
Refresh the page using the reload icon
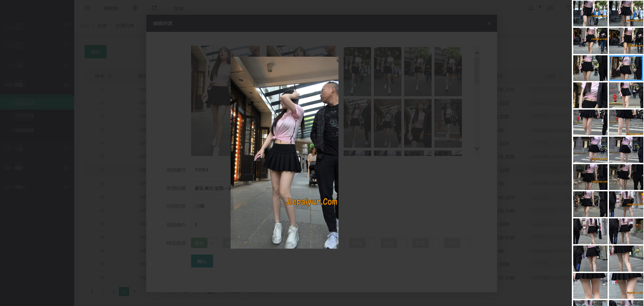pyautogui.click(x=154, y=8)
